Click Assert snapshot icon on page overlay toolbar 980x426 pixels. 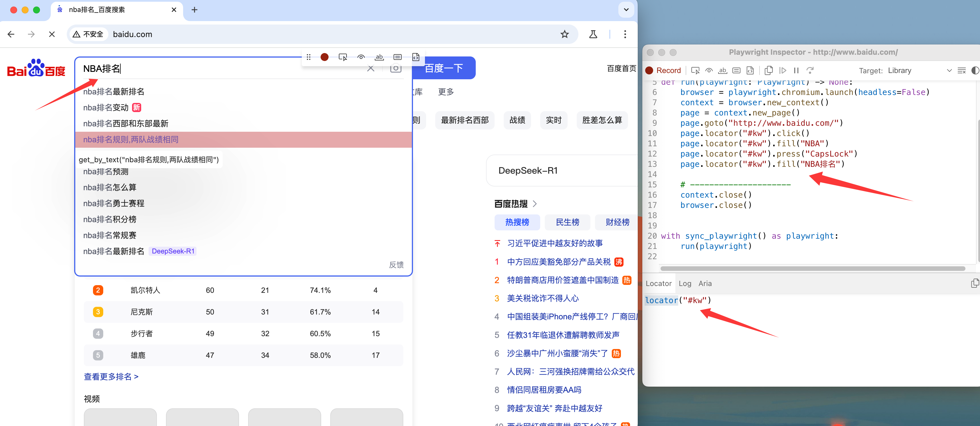click(x=416, y=57)
